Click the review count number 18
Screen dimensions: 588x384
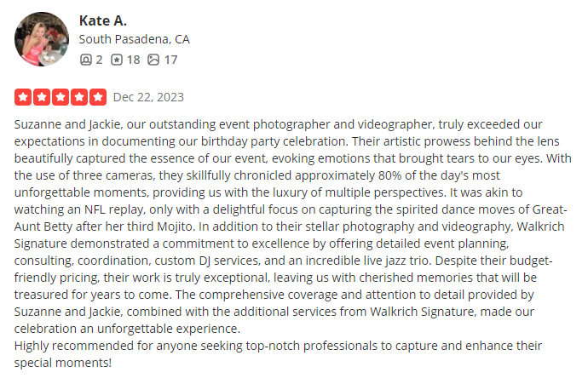(x=133, y=60)
